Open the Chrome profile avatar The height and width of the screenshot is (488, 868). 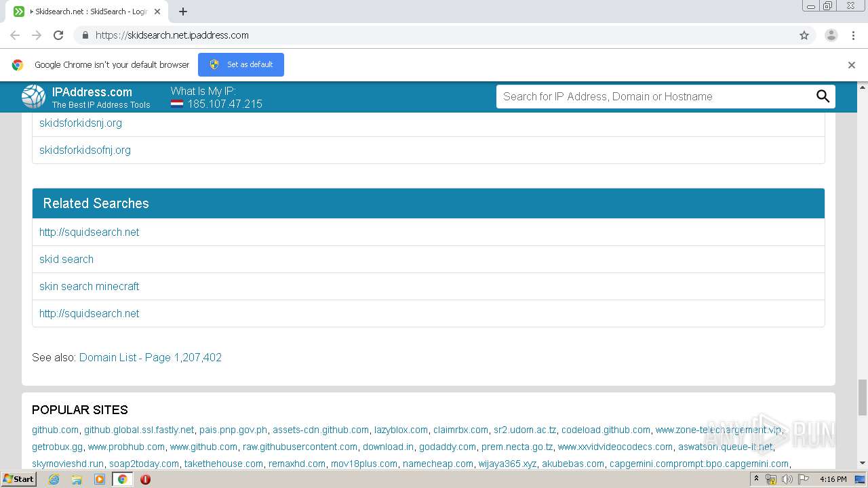(x=831, y=35)
